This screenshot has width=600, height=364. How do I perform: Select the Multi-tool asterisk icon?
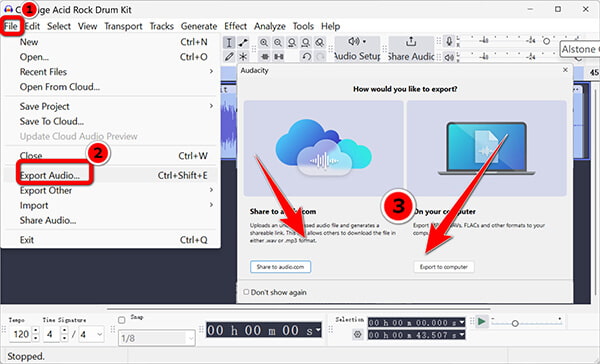pyautogui.click(x=243, y=57)
